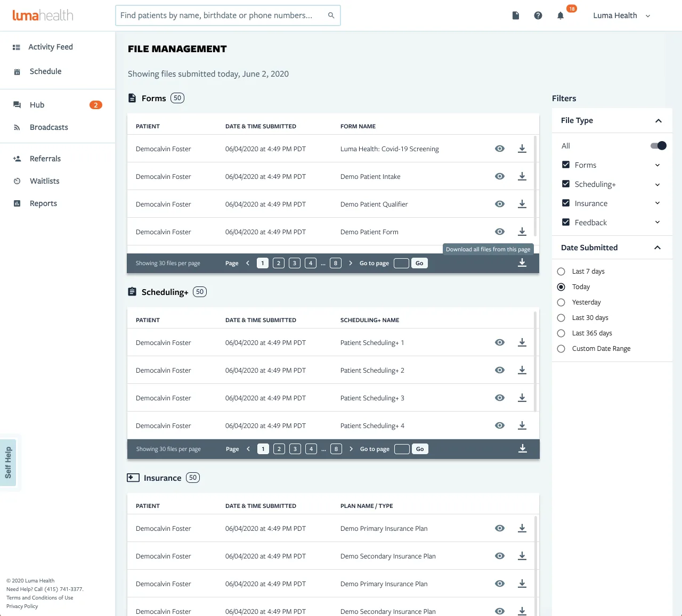682x616 pixels.
Task: Download the Luma Health: Covid-19 Screening form
Action: 522,149
